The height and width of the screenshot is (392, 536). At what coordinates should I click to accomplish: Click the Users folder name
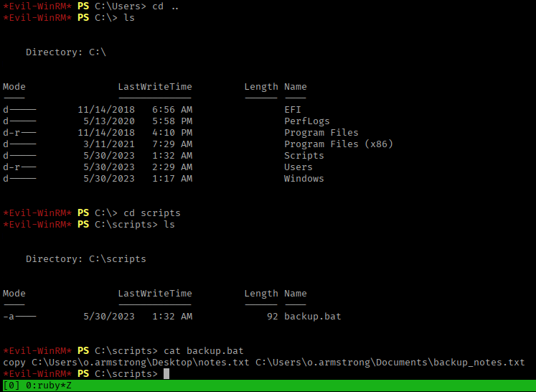[x=298, y=167]
